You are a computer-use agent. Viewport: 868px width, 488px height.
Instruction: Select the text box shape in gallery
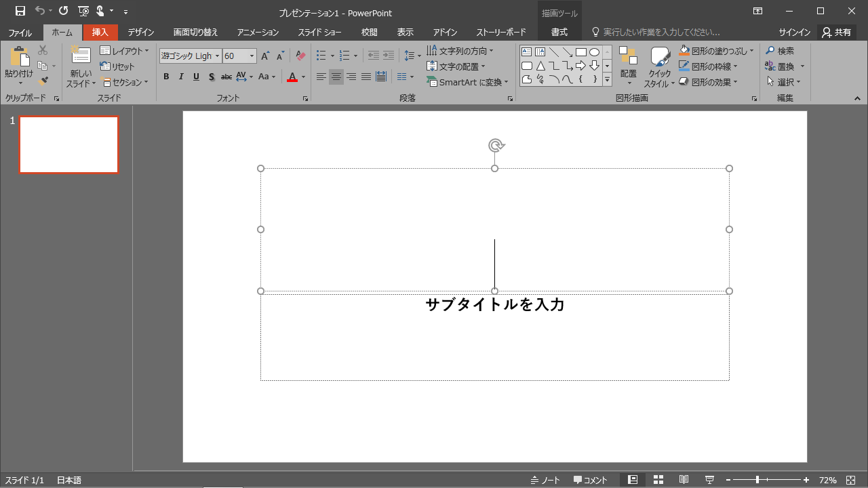click(x=527, y=52)
